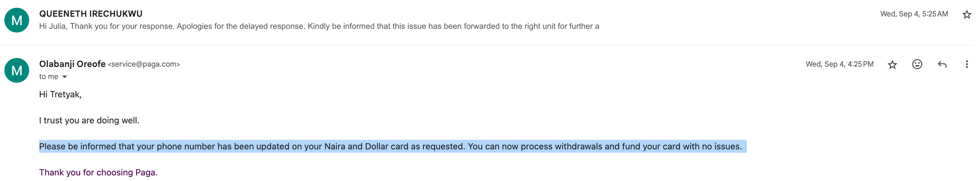
Task: Click the highlighted phone number update paragraph
Action: click(x=392, y=147)
